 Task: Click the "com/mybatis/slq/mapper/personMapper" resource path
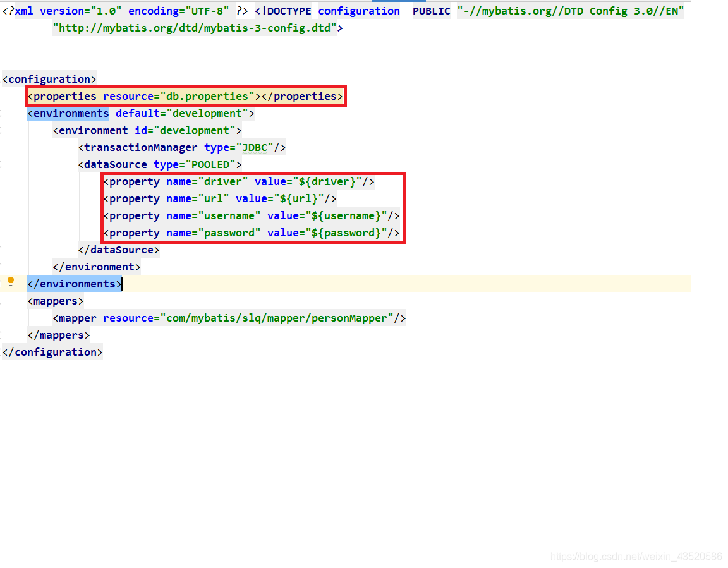277,318
